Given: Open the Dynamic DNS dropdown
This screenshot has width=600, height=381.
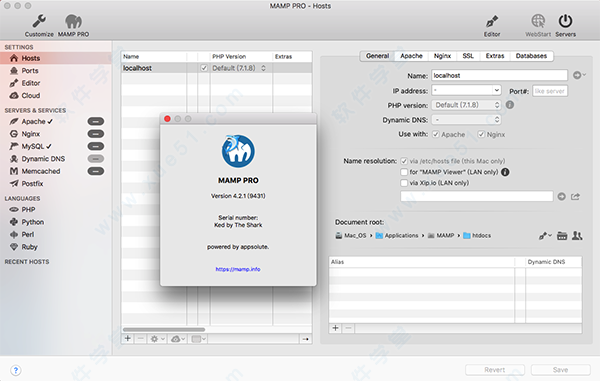Looking at the screenshot, I should point(466,120).
